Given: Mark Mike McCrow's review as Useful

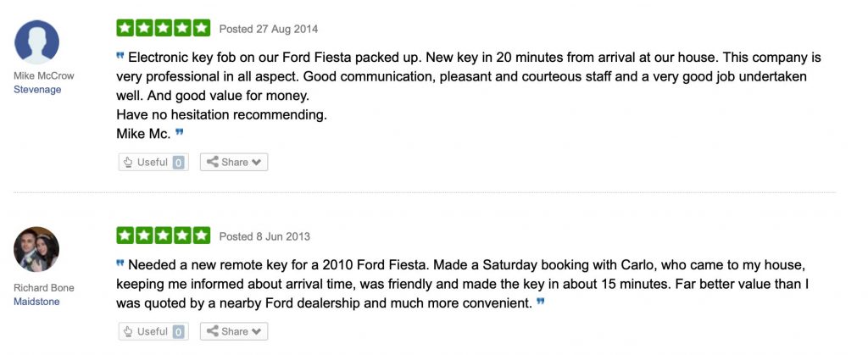Looking at the screenshot, I should point(153,162).
